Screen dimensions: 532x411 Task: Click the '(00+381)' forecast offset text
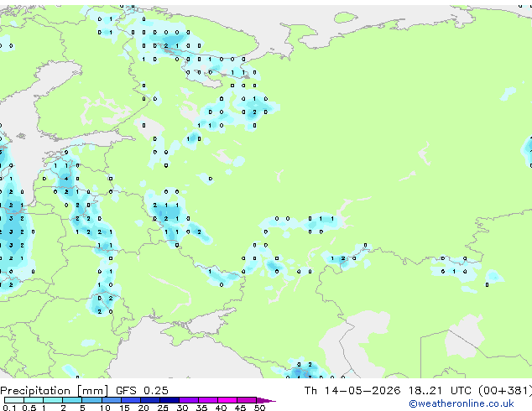click(505, 391)
